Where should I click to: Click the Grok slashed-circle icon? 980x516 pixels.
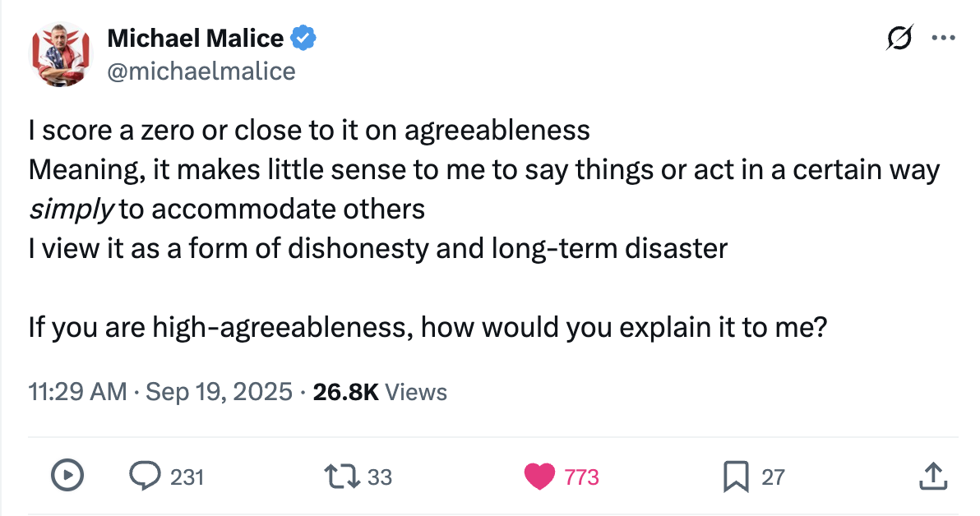(x=900, y=39)
